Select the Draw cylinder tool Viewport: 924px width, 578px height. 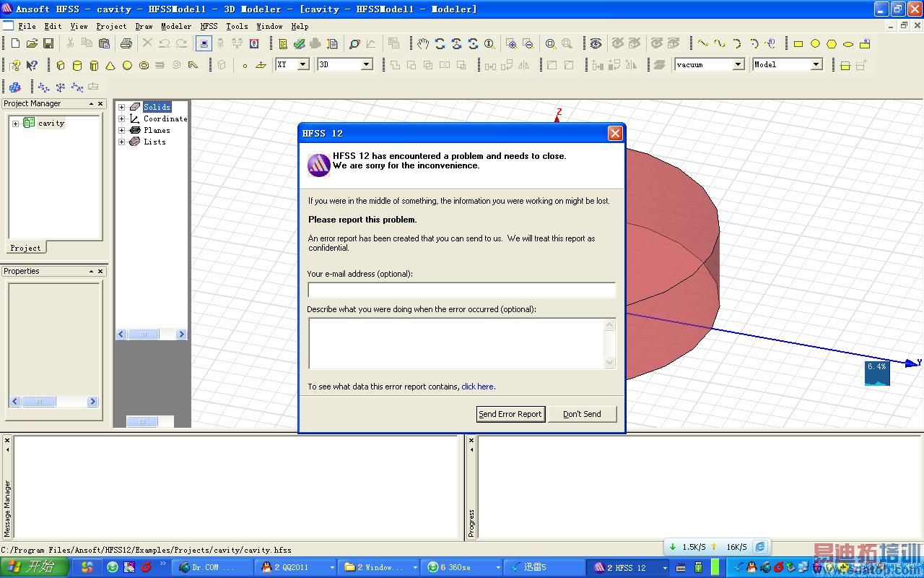click(x=77, y=65)
